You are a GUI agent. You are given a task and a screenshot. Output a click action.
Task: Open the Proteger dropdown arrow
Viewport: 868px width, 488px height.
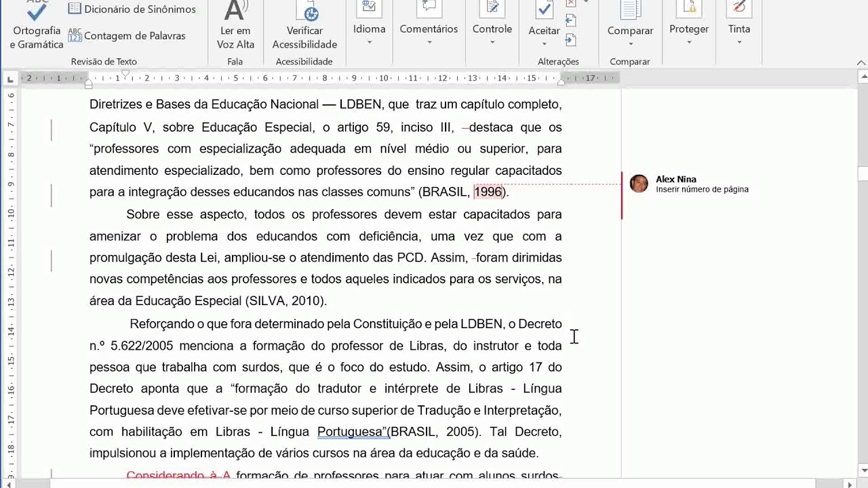click(689, 43)
